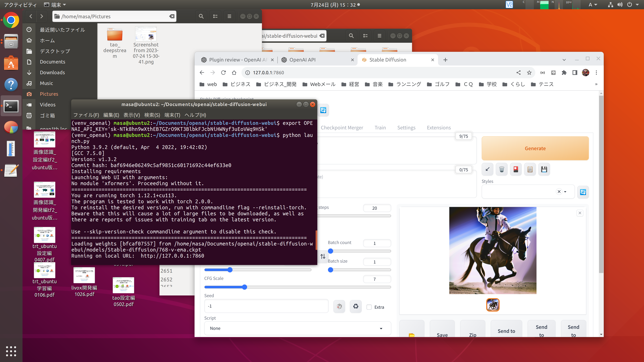Click the recycle icon to reuse the last seed
The image size is (644, 362).
click(356, 306)
